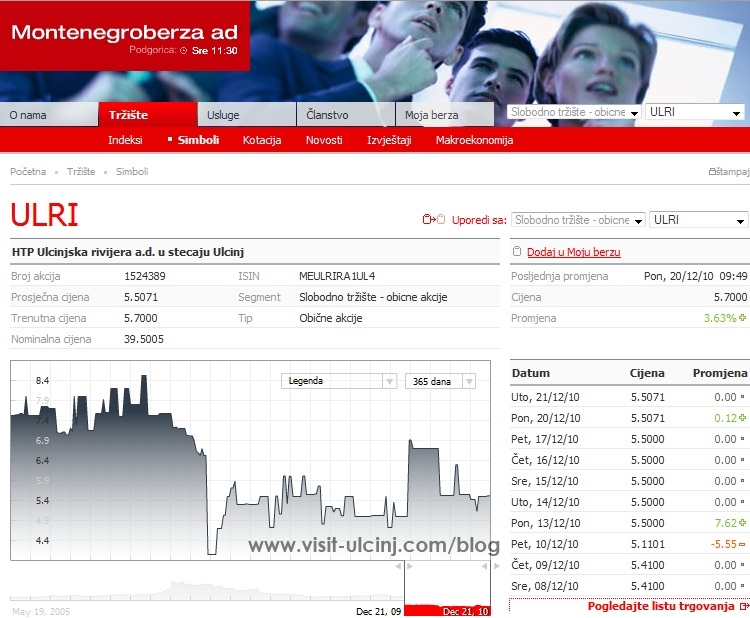Screen dimensions: 750x618
Task: Click the large red ULRI heading
Action: pyautogui.click(x=44, y=215)
